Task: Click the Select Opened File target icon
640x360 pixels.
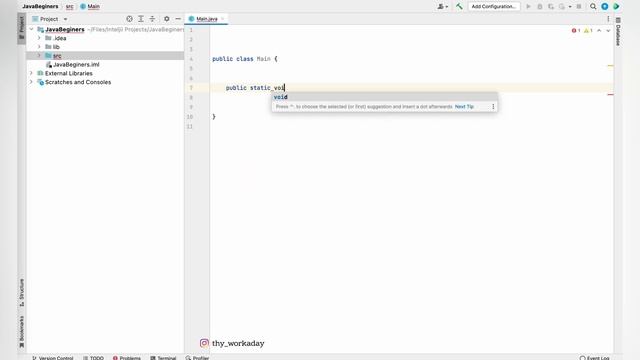Action: 129,19
